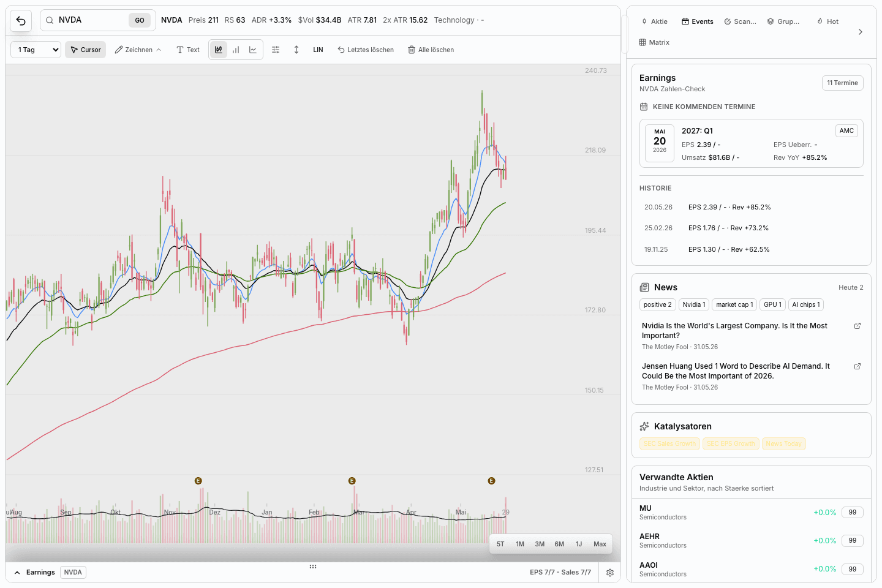This screenshot has height=588, width=882.
Task: Click the AMC badge on earnings card
Action: click(x=846, y=130)
